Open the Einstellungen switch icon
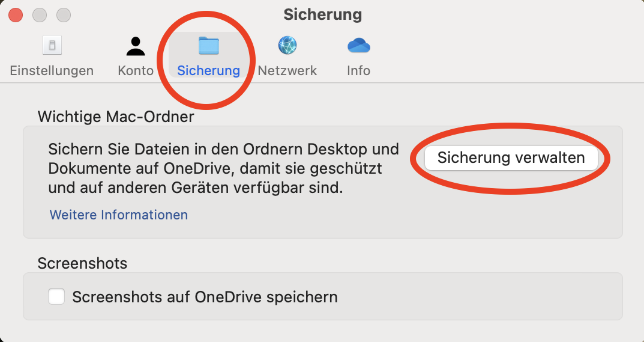The height and width of the screenshot is (342, 644). [52, 46]
